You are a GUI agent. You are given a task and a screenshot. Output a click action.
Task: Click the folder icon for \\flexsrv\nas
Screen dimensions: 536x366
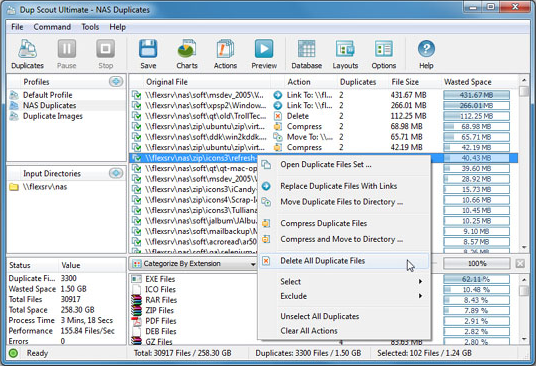[x=14, y=187]
